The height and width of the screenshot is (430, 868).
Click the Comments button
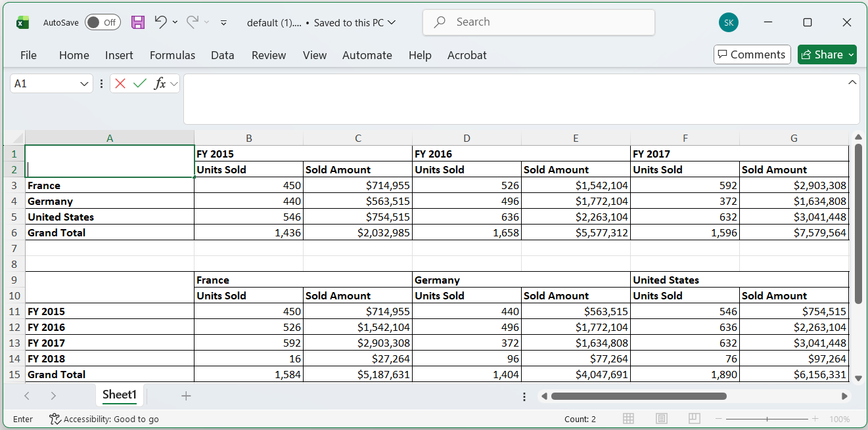[x=752, y=54]
